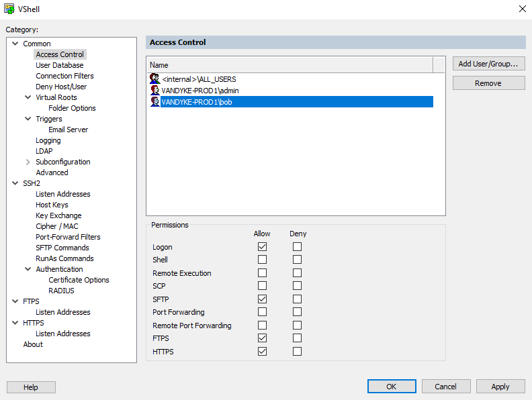This screenshot has width=532, height=400.
Task: Click the VANDYKE-PROD1\admin user icon
Action: pyautogui.click(x=155, y=91)
